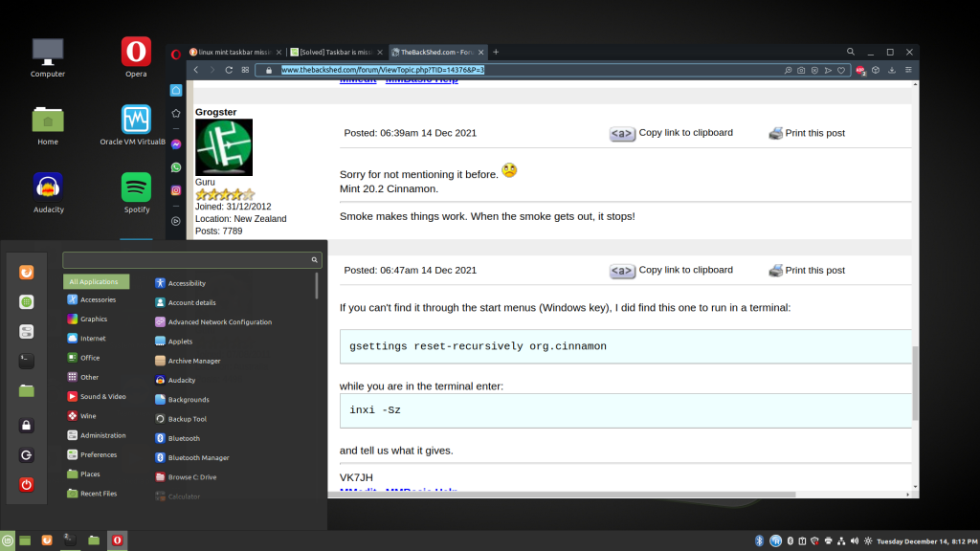Click the heart bookmark icon in address bar
This screenshot has height=551, width=980.
pos(841,70)
